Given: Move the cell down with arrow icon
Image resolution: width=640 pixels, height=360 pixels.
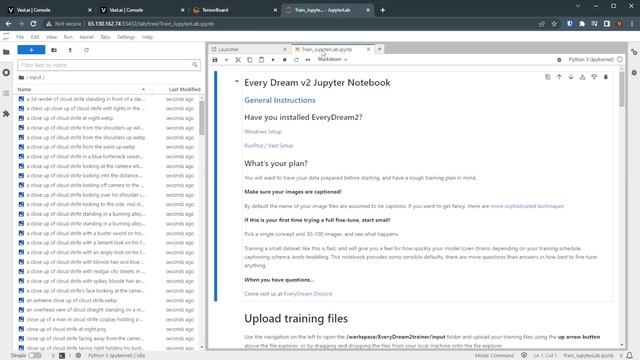Looking at the screenshot, I should (571, 77).
